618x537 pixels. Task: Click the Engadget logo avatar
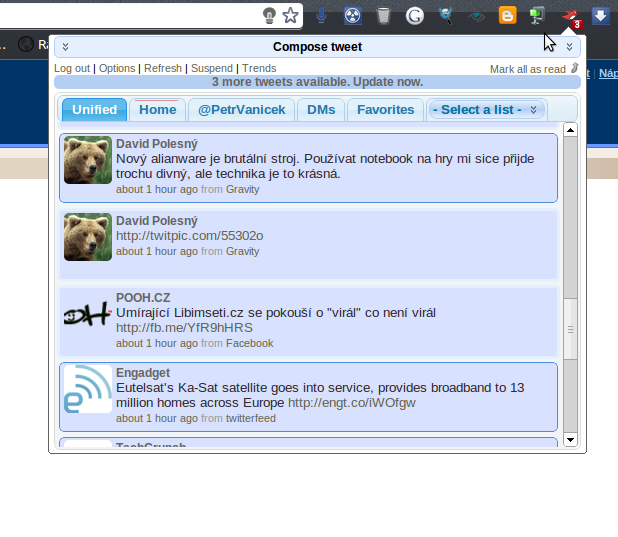point(88,389)
